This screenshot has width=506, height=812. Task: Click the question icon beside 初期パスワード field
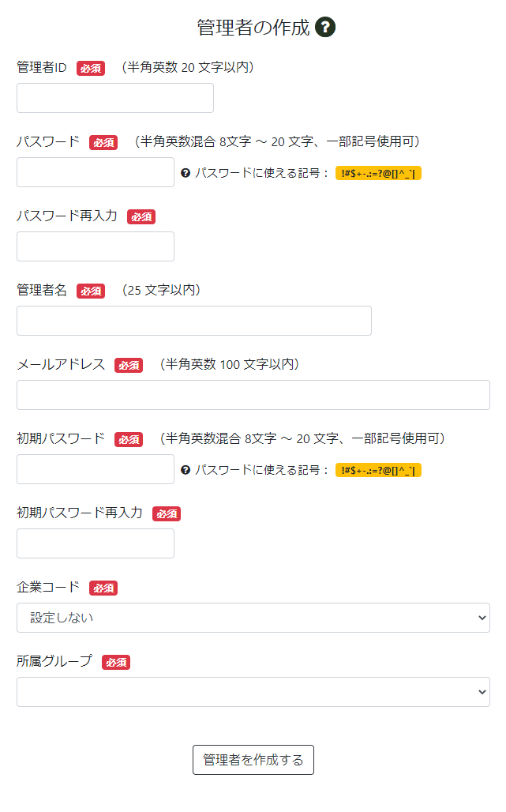pos(186,470)
